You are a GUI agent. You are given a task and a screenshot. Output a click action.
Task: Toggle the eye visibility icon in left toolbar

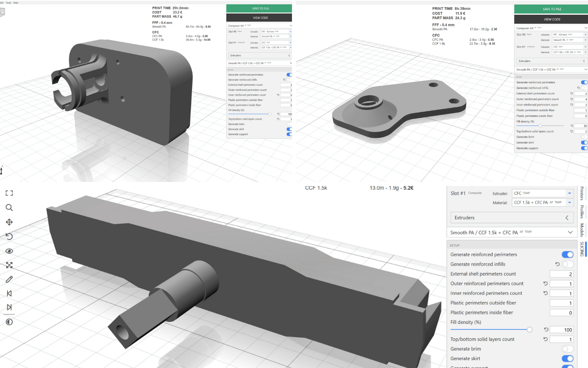point(9,251)
